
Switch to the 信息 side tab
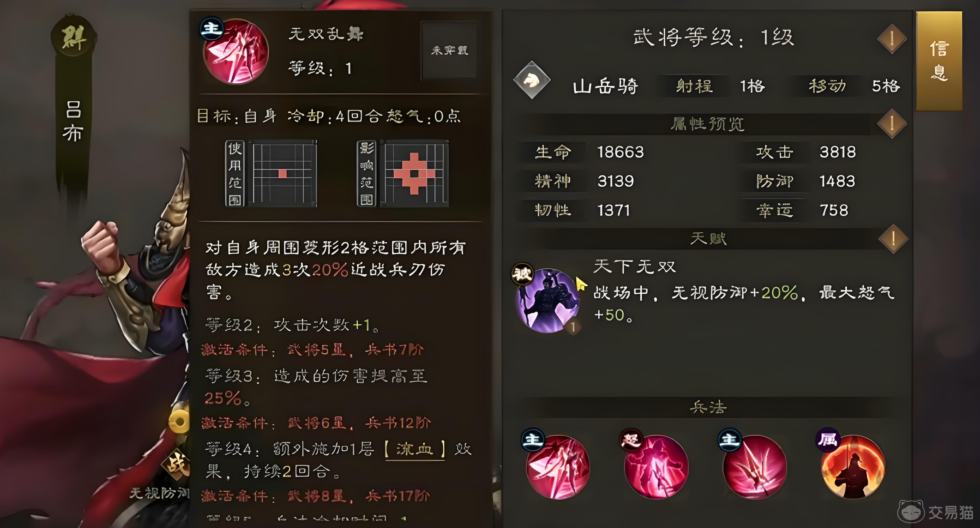939,61
